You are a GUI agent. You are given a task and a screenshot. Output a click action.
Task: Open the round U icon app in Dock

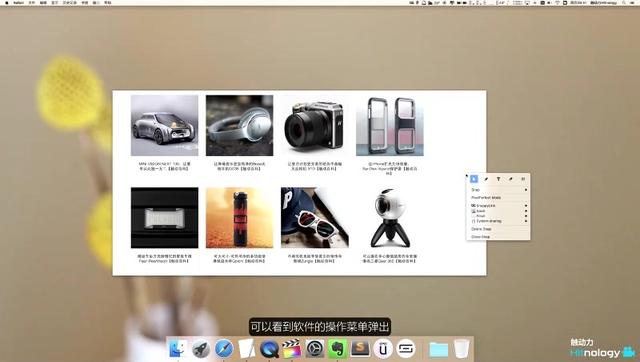coord(383,349)
